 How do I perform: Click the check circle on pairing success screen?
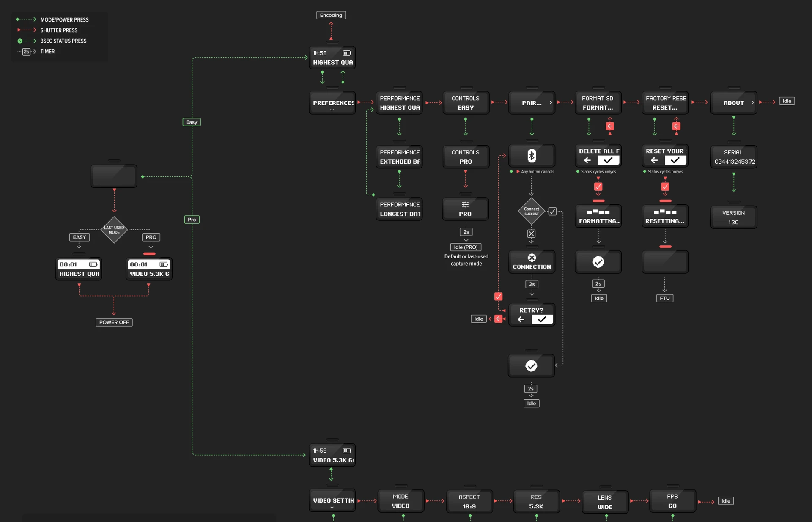(x=531, y=366)
